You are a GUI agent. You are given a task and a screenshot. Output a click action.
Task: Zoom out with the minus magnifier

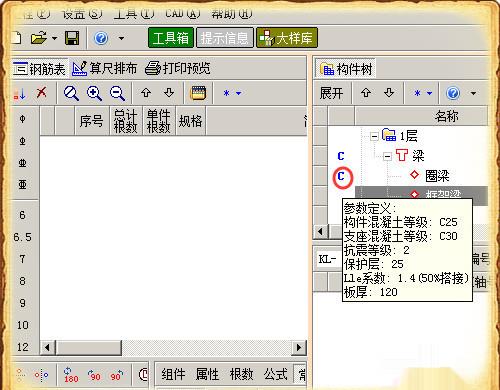click(x=117, y=93)
